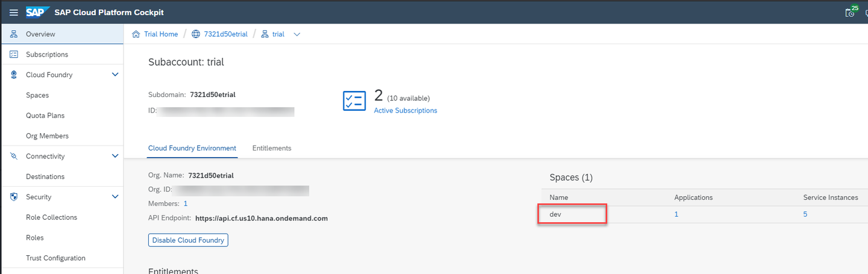Select Overview in the sidebar

point(61,34)
